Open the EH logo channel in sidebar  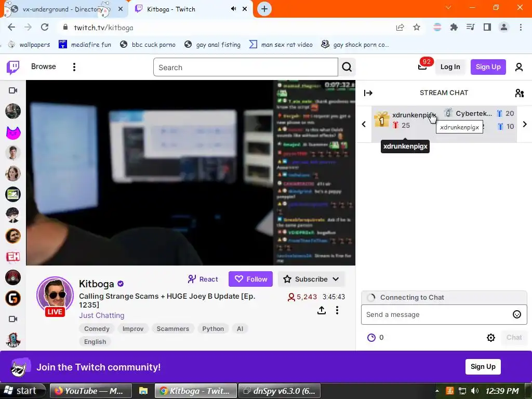[13, 257]
